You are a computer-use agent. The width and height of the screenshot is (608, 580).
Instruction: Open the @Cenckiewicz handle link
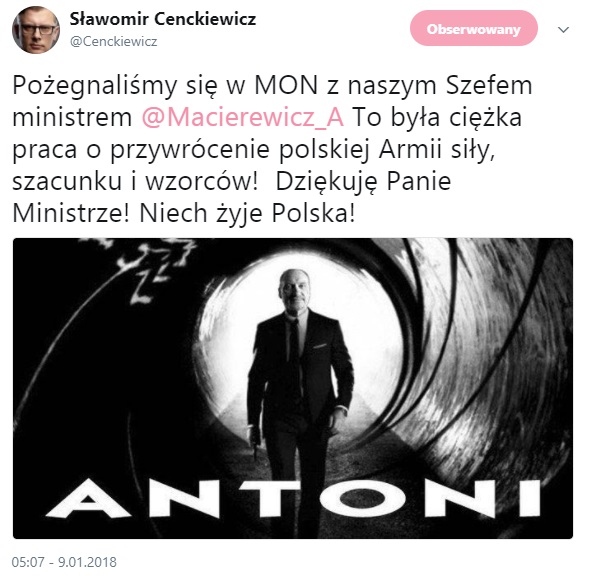coord(114,41)
